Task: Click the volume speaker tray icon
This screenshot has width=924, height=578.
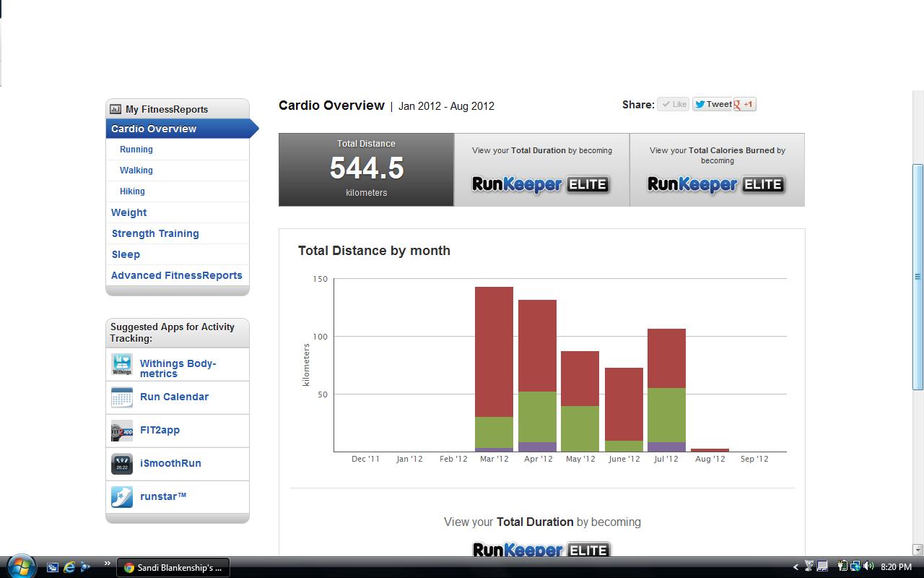Action: click(868, 567)
